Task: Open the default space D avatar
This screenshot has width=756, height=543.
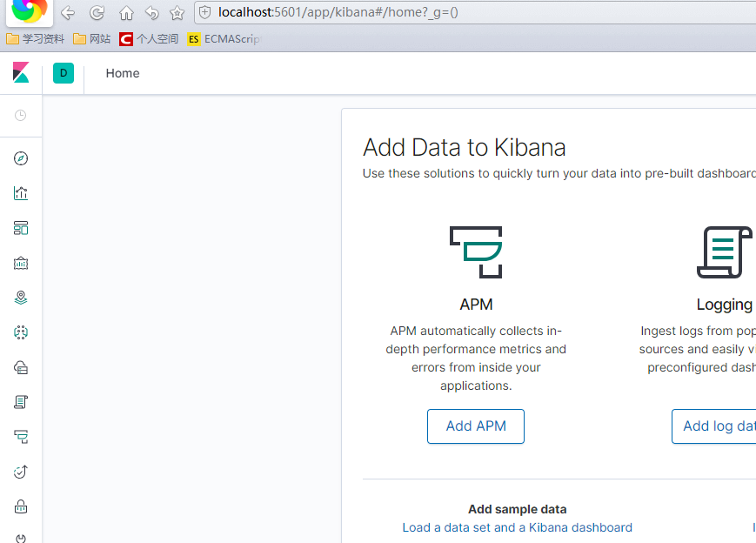Action: click(64, 73)
